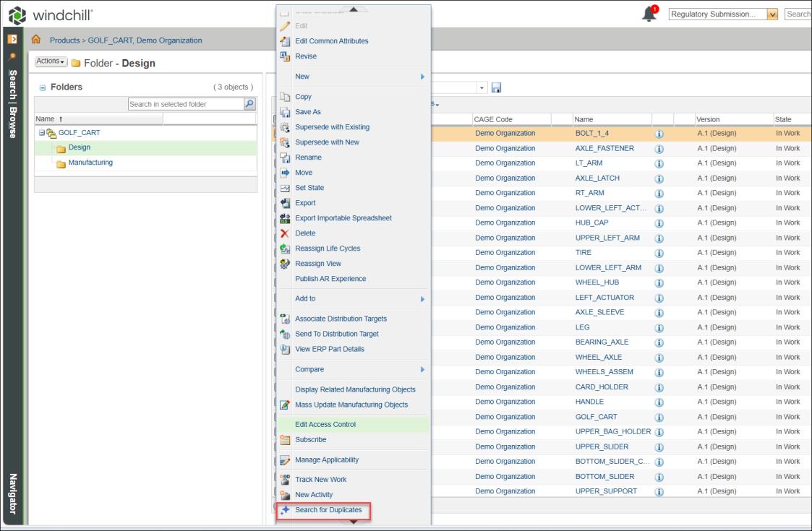The height and width of the screenshot is (531, 812).
Task: Open the Products breadcrumb link
Action: coord(65,40)
